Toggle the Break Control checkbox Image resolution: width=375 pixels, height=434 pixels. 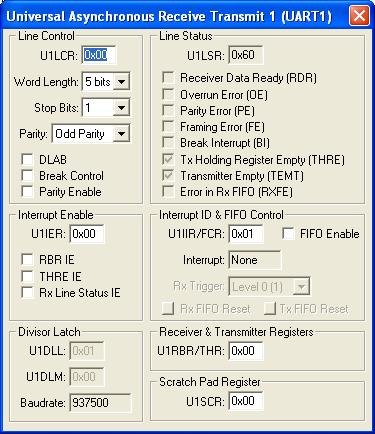click(27, 175)
